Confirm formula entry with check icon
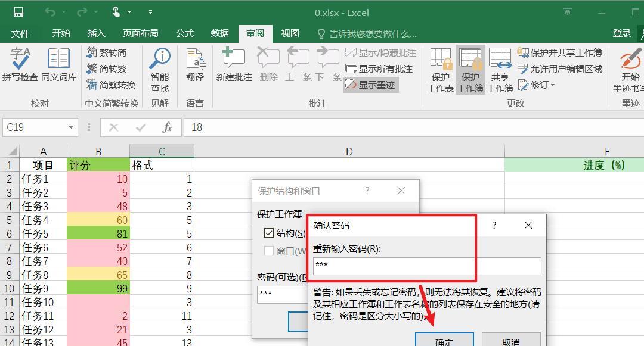 141,127
